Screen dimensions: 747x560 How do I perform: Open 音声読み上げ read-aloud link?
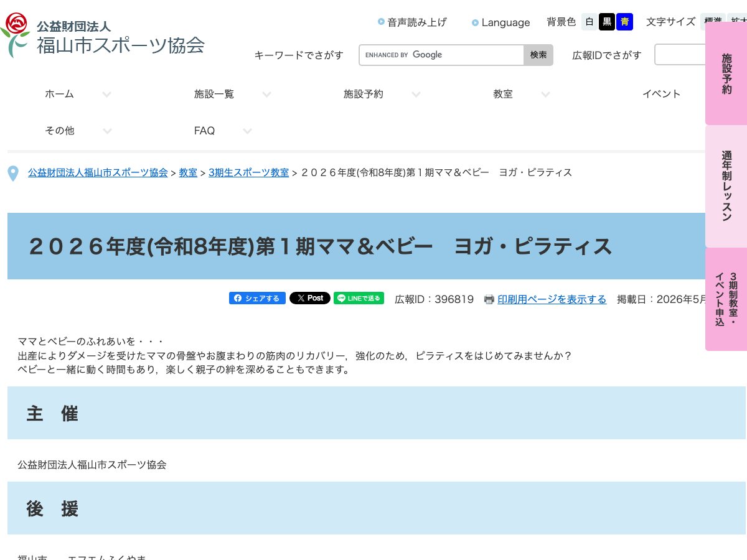click(x=417, y=22)
